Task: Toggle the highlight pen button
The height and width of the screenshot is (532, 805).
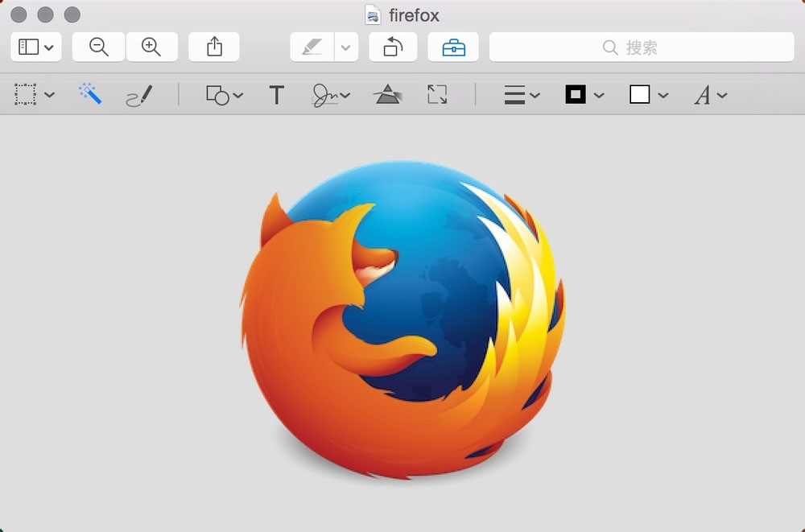Action: tap(312, 47)
